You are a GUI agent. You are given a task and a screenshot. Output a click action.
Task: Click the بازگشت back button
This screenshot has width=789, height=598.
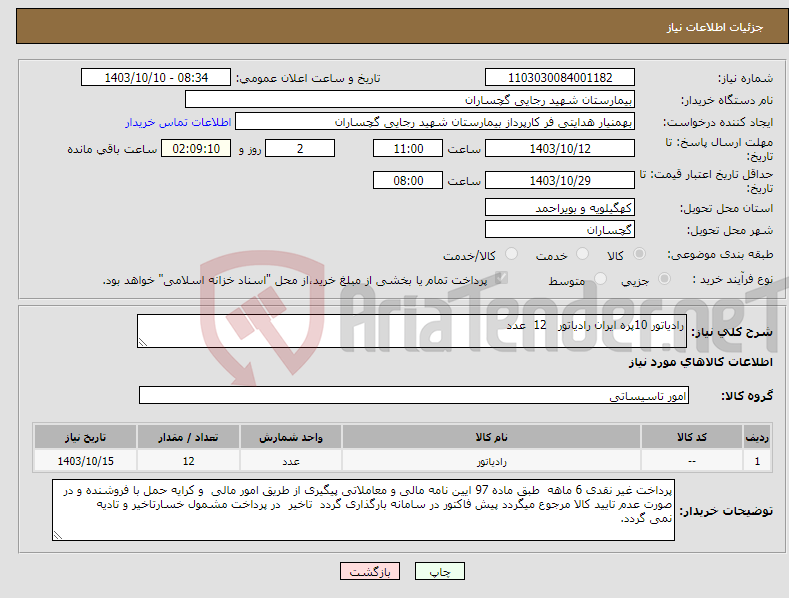(370, 571)
